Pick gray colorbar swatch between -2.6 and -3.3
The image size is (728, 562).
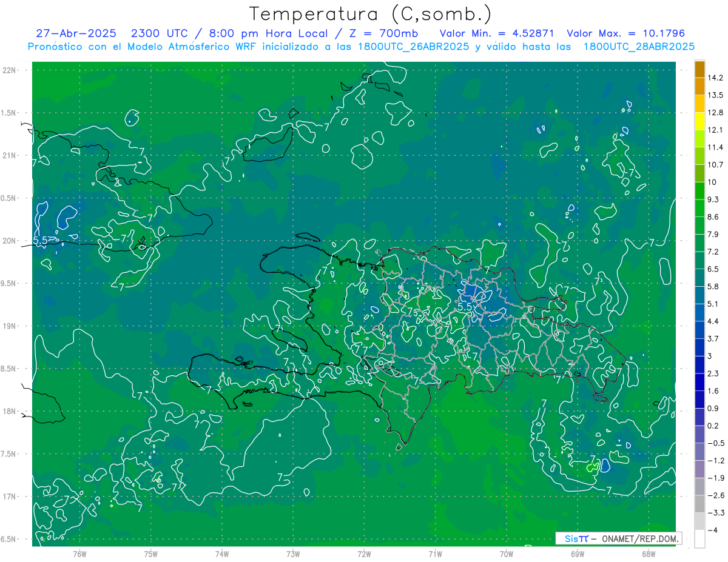pos(699,504)
